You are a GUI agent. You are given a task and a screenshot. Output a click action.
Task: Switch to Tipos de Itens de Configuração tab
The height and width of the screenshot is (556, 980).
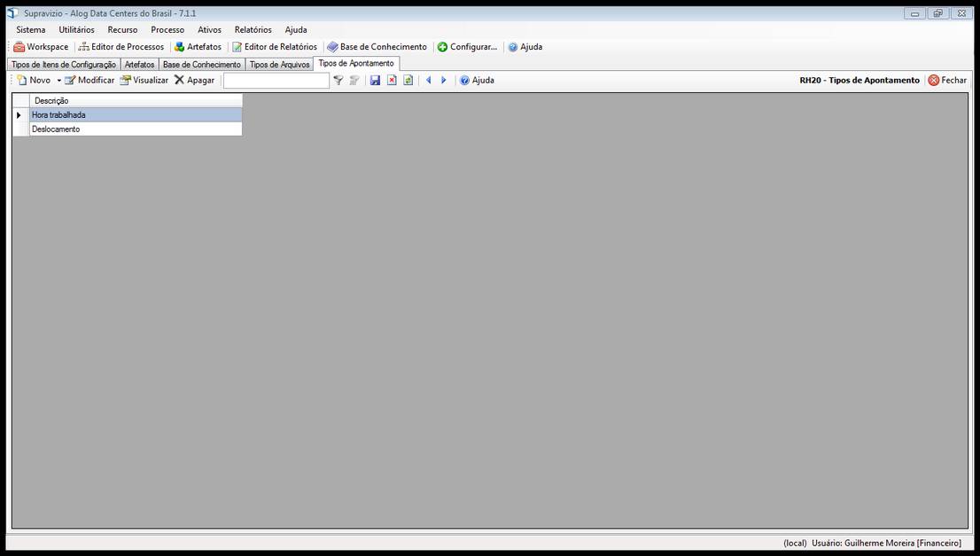(64, 65)
